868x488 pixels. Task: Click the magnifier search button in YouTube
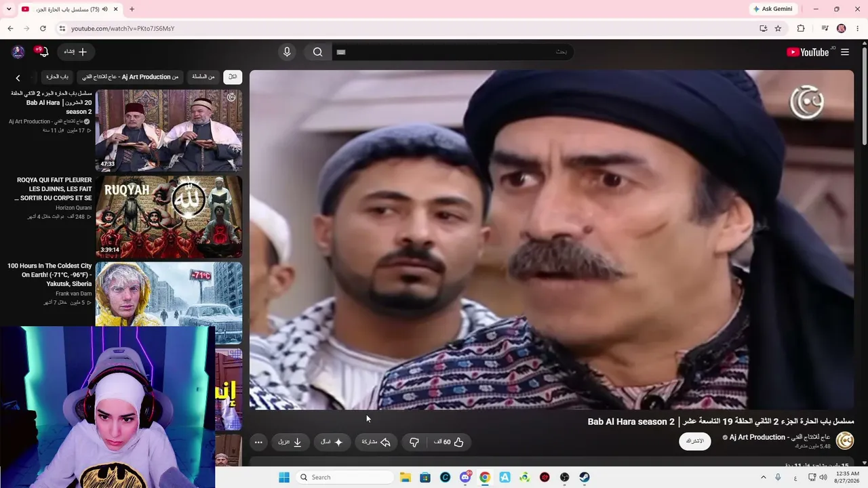coord(318,52)
